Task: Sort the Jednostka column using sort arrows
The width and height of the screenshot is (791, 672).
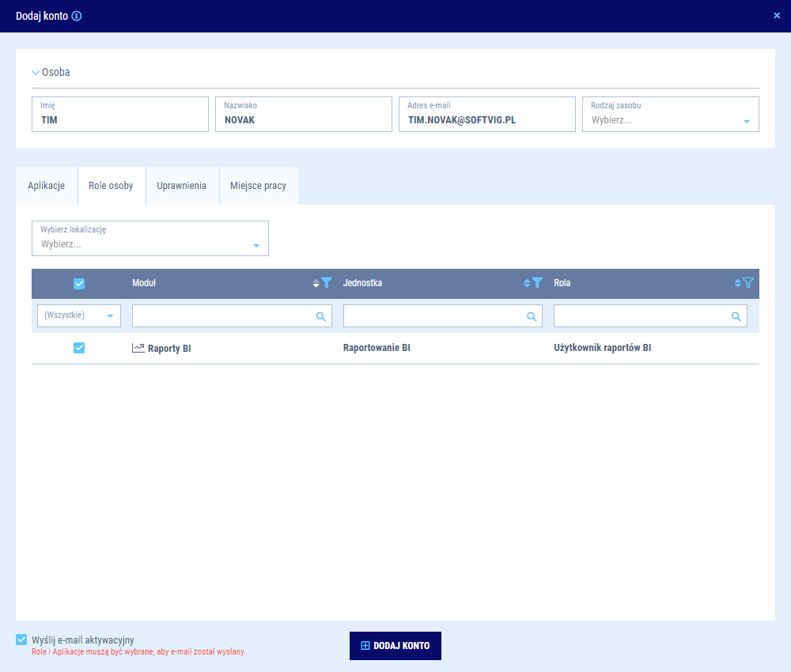Action: point(527,283)
